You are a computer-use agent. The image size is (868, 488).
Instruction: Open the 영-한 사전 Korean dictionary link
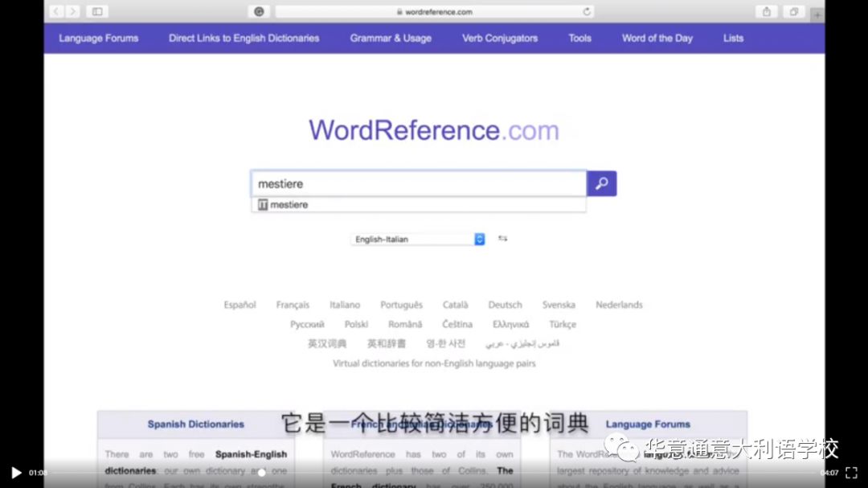coord(445,343)
